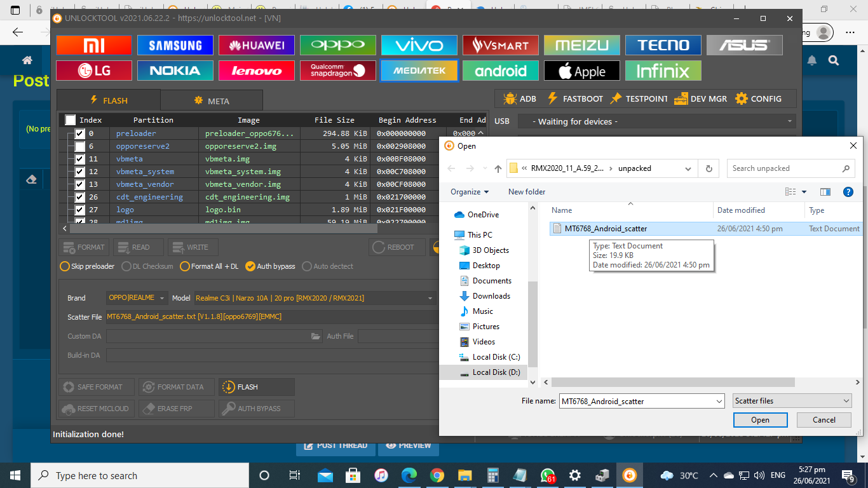Click Open button in file dialog
The width and height of the screenshot is (868, 488).
click(760, 420)
